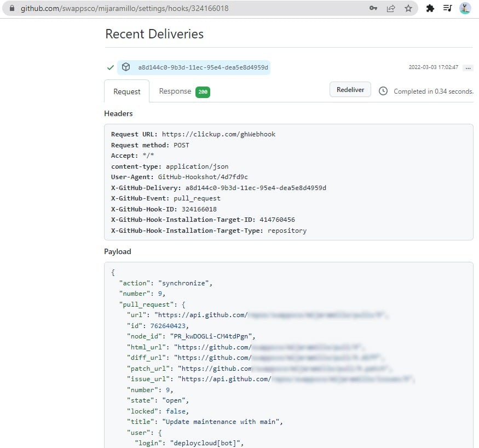Click the share page icon

coord(391,8)
